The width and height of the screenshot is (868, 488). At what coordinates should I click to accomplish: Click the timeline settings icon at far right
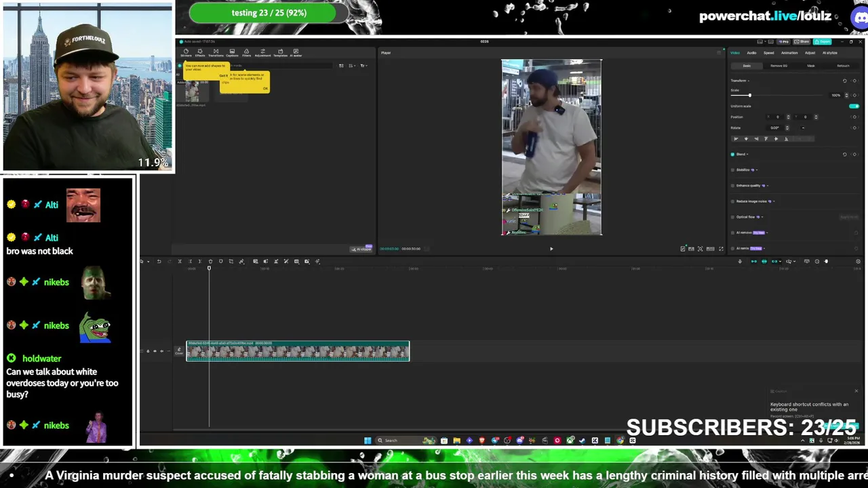point(858,262)
